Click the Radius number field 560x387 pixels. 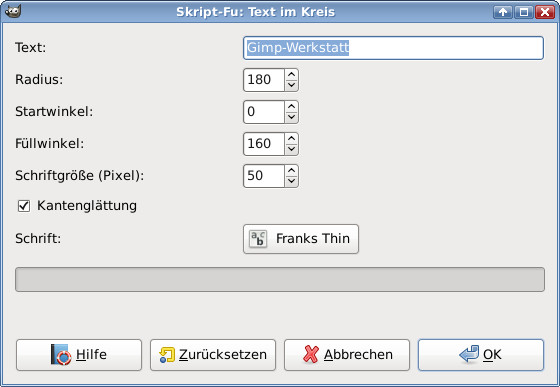coord(264,80)
